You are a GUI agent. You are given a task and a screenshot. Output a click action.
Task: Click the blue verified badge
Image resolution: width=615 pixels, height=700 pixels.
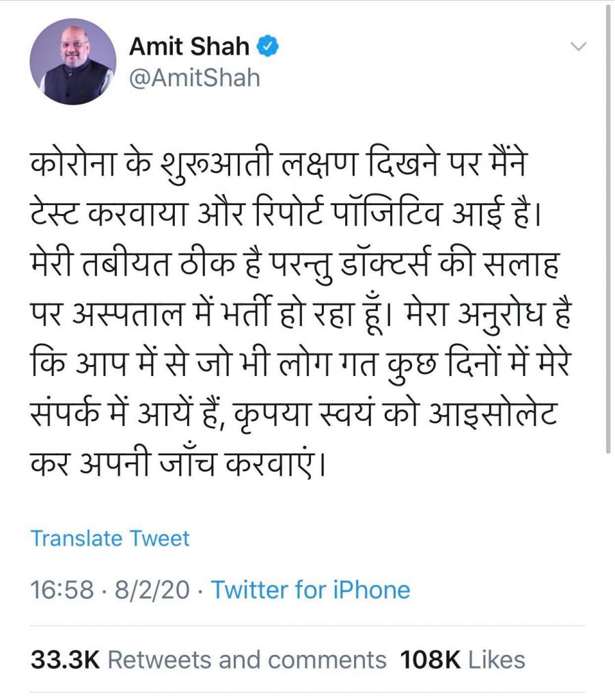coord(268,47)
